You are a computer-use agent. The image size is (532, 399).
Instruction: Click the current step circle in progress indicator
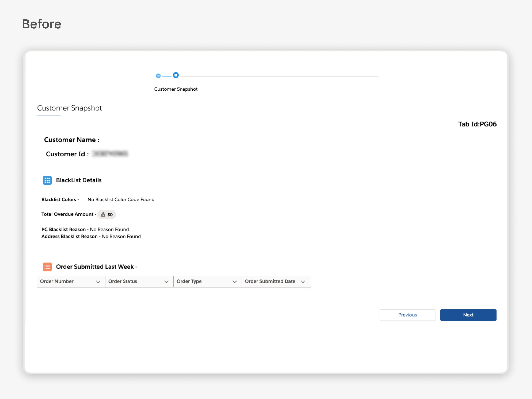click(176, 75)
